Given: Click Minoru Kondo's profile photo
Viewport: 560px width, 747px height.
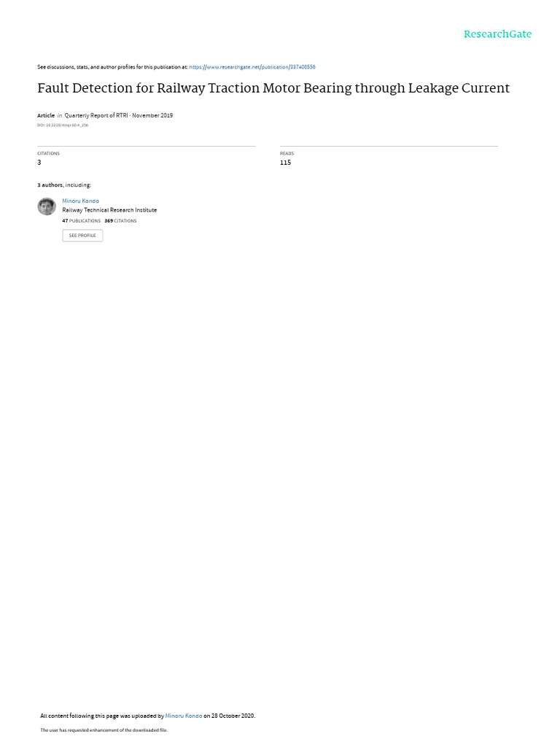Looking at the screenshot, I should click(47, 206).
